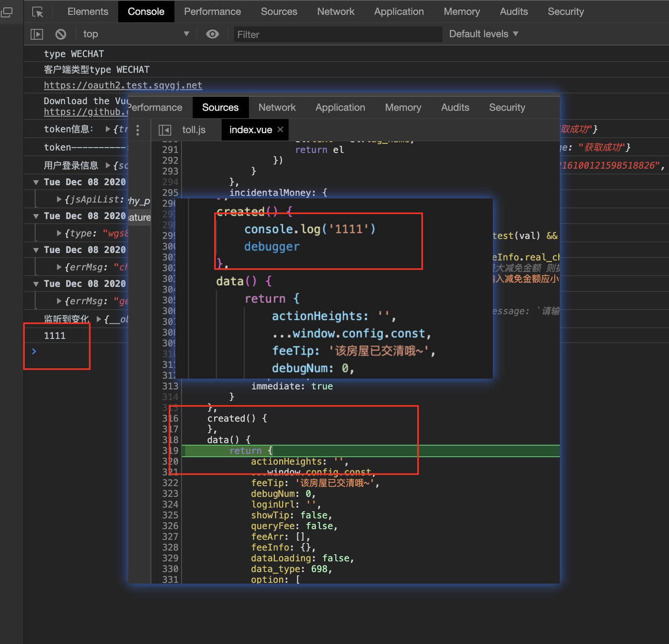This screenshot has width=669, height=644.
Task: Toggle the Sources navigator pane icon
Action: coord(165,130)
